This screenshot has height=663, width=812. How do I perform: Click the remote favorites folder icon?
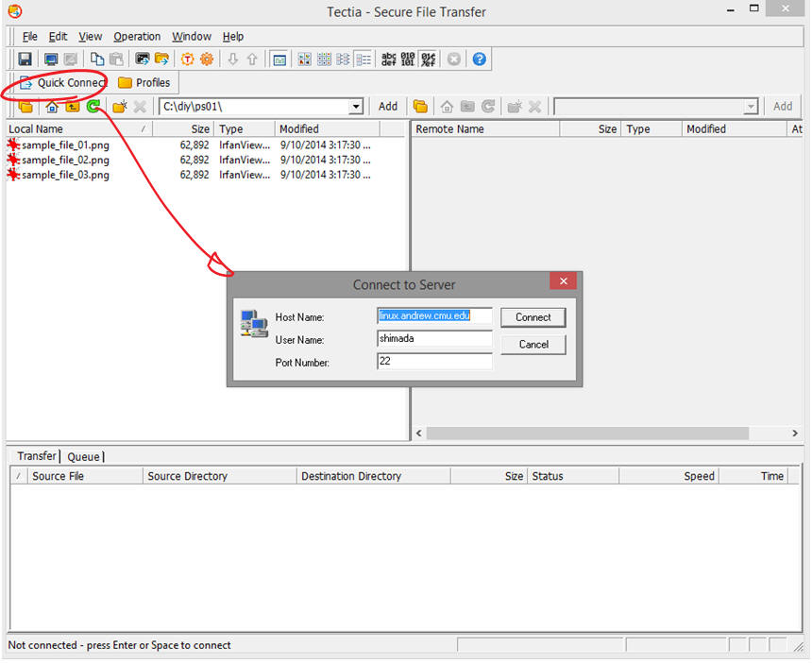[x=420, y=107]
